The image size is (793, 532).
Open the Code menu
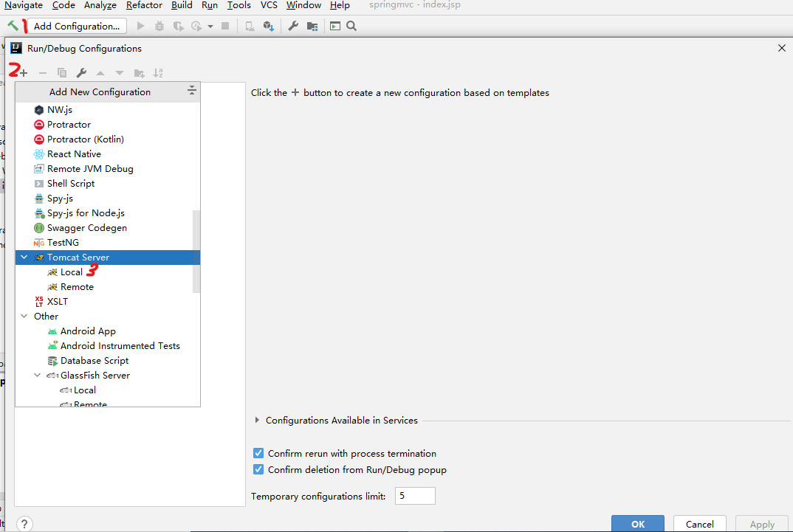63,5
